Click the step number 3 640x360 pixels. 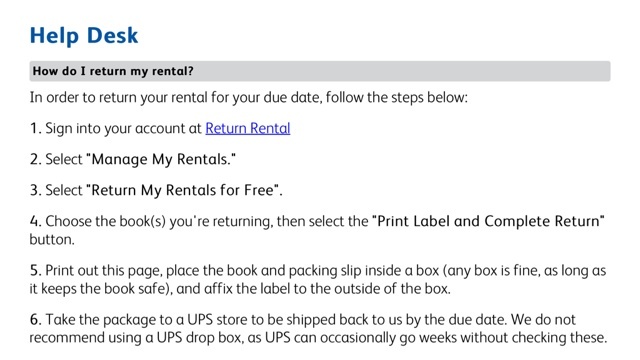point(35,190)
